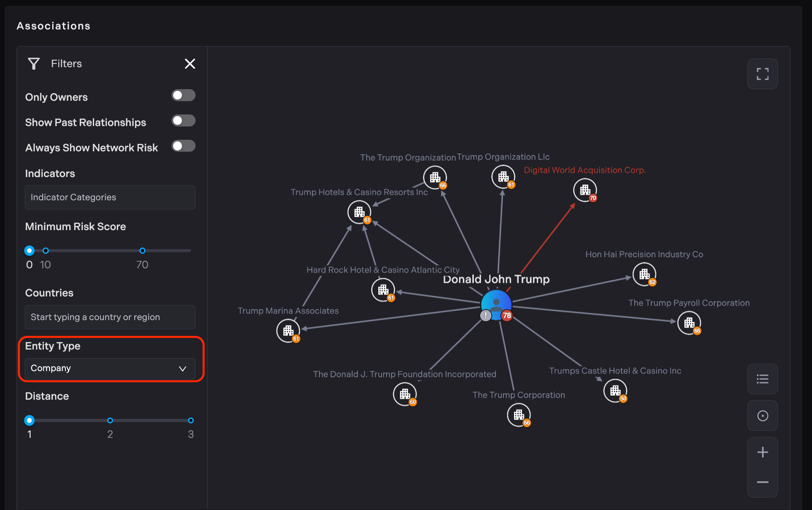
Task: Click the fullscreen expand graph icon
Action: point(762,74)
